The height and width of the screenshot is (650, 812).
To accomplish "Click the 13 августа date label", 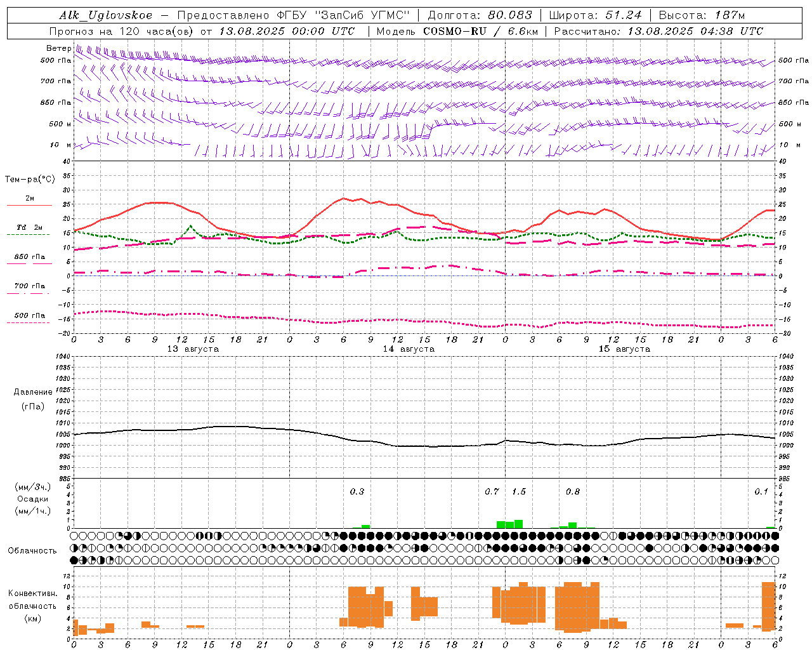I will click(x=193, y=348).
